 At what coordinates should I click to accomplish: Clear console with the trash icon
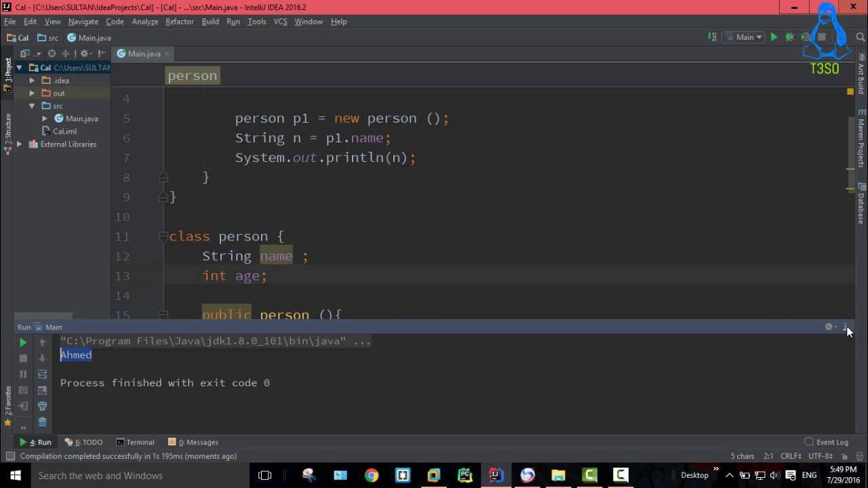(42, 422)
